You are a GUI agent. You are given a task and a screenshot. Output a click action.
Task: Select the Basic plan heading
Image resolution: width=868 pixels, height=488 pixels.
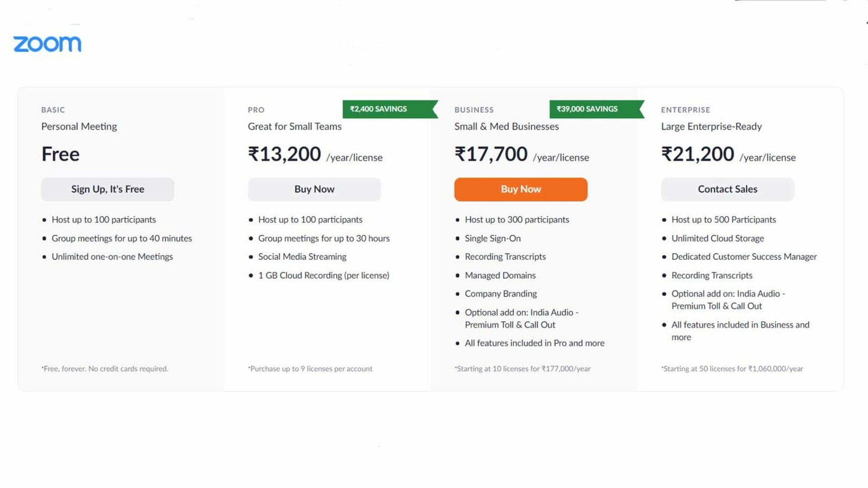[53, 110]
